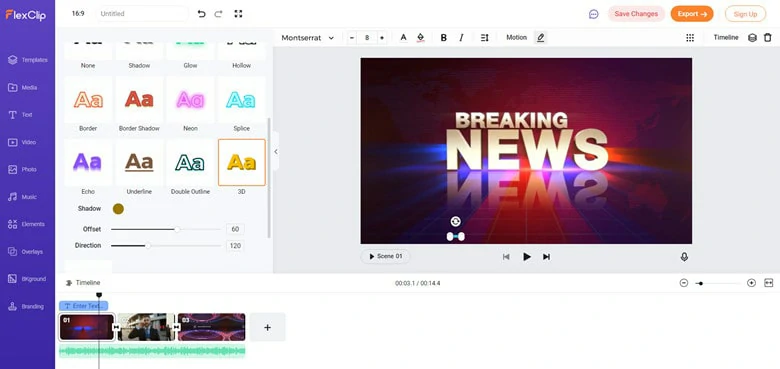Click the Save Changes button
780x369 pixels.
click(x=636, y=14)
